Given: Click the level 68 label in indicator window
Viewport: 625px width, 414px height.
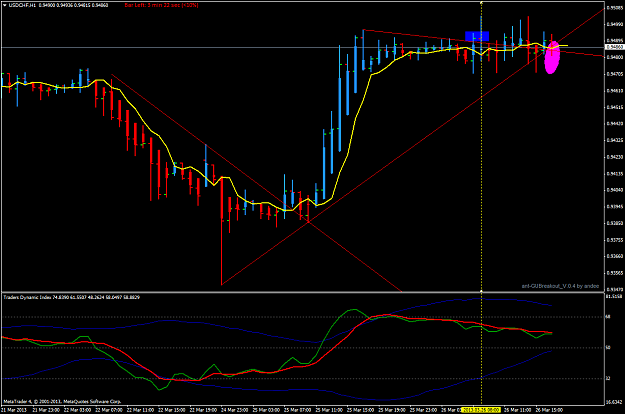Looking at the screenshot, I should click(x=608, y=317).
